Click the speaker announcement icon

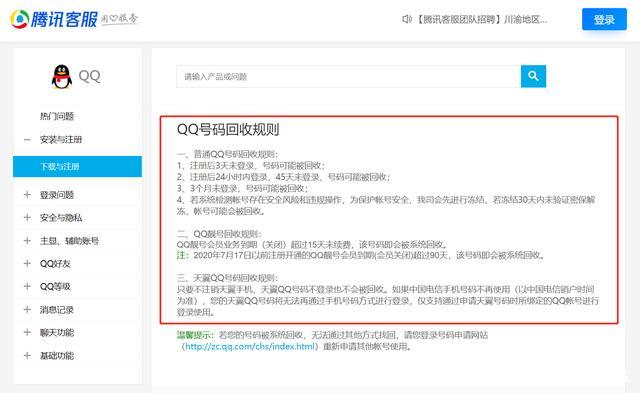coord(407,19)
